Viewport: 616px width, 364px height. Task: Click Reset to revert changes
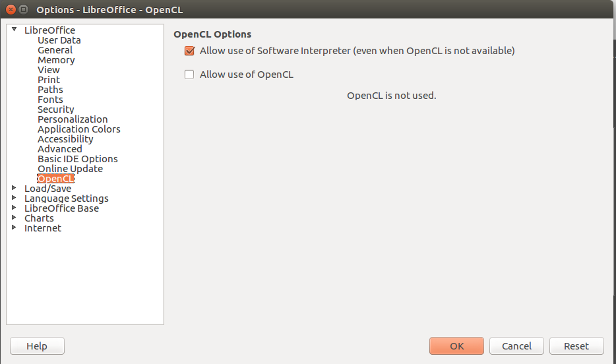tap(576, 346)
